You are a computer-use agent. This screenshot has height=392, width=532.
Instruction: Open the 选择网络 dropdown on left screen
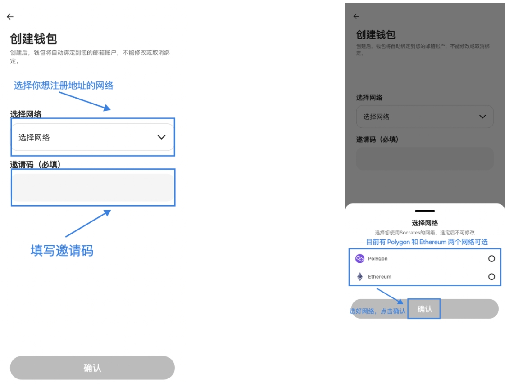pos(93,137)
